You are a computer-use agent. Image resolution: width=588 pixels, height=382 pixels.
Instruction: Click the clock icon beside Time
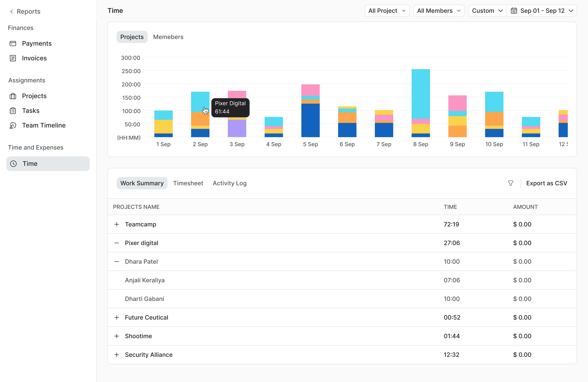click(13, 164)
